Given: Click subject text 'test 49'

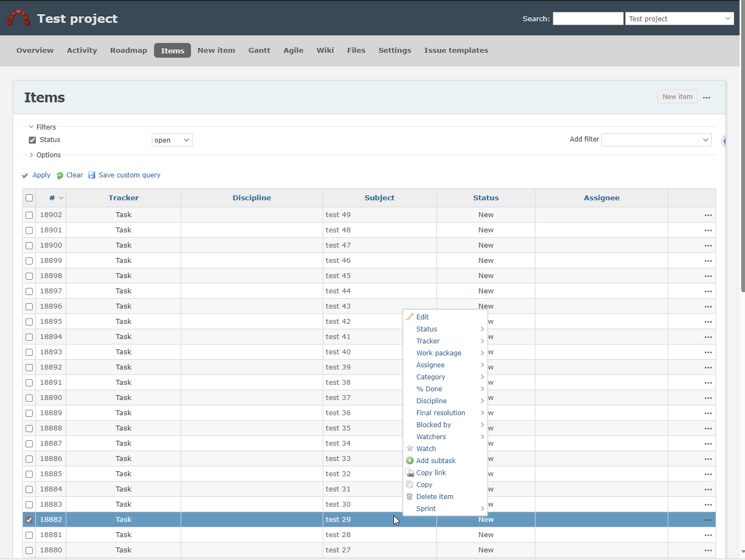Looking at the screenshot, I should click(338, 215).
